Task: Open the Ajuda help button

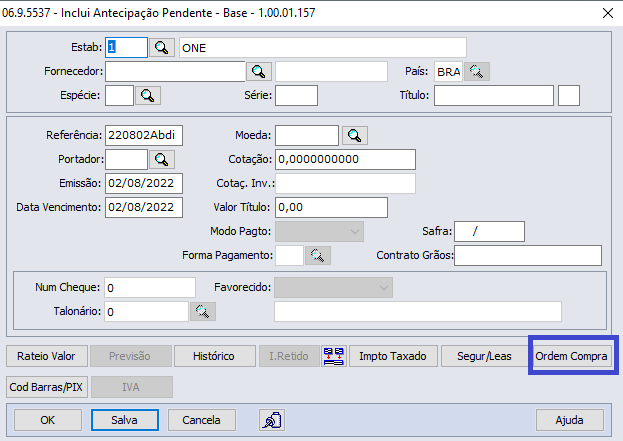Action: click(569, 420)
